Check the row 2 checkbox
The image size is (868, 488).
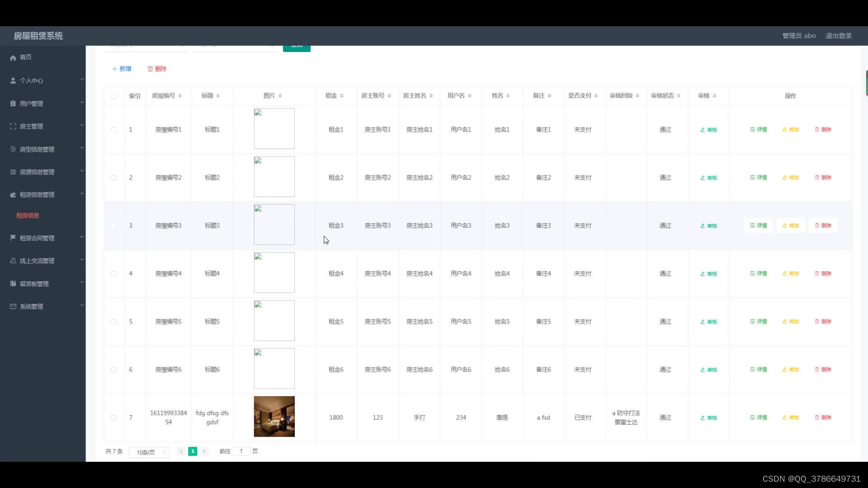click(x=113, y=178)
